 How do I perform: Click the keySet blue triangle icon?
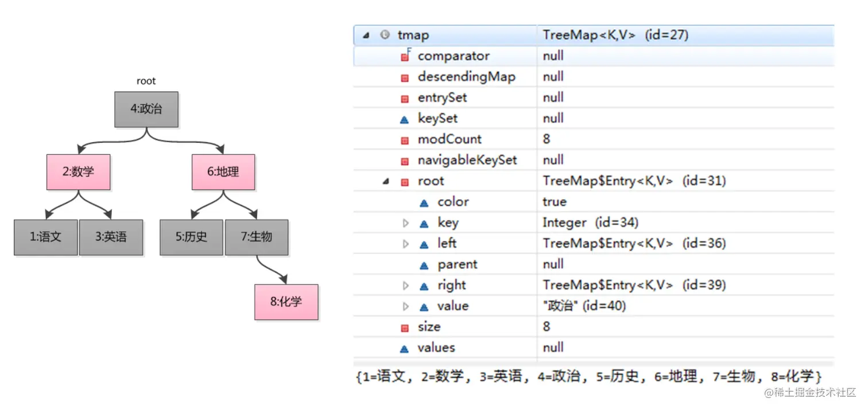point(404,119)
